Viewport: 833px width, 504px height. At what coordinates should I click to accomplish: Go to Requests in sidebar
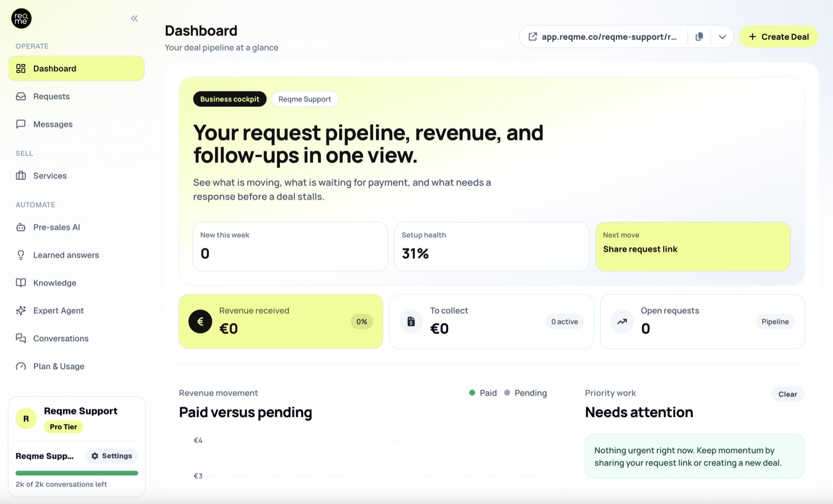[x=77, y=96]
